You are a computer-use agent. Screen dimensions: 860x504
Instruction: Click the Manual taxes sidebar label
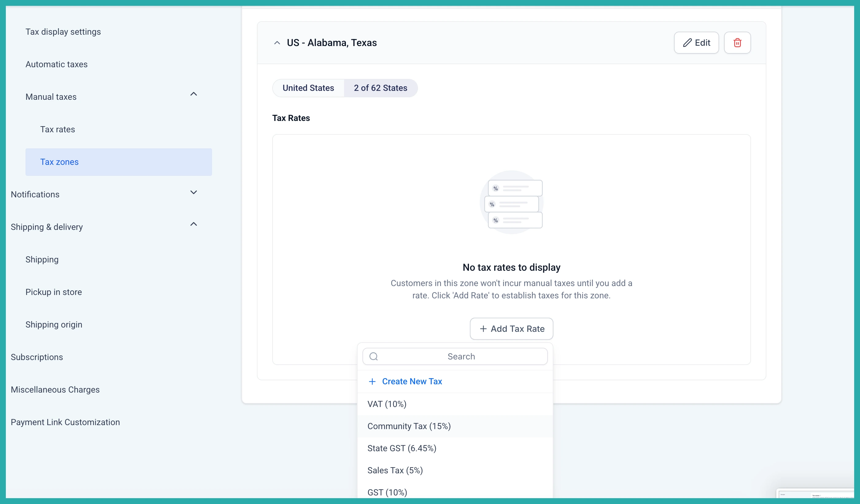pyautogui.click(x=51, y=97)
